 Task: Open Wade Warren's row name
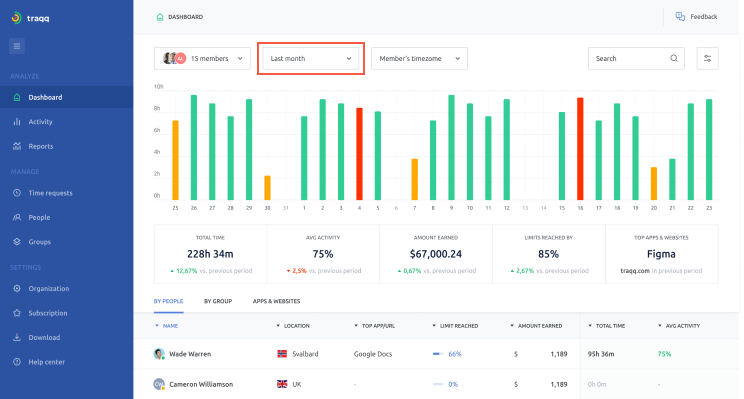click(190, 354)
